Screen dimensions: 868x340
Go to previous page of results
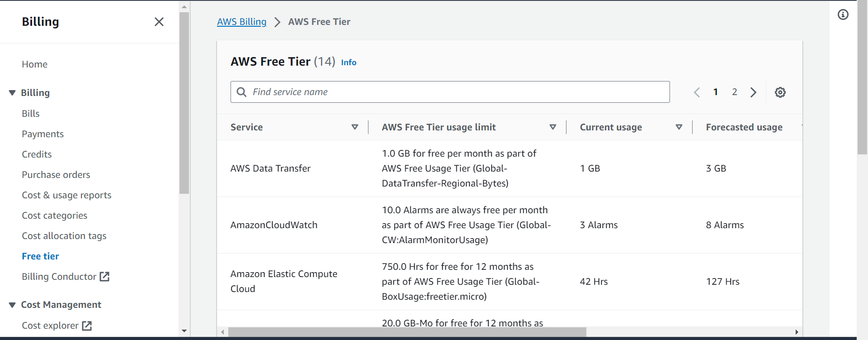pyautogui.click(x=697, y=92)
